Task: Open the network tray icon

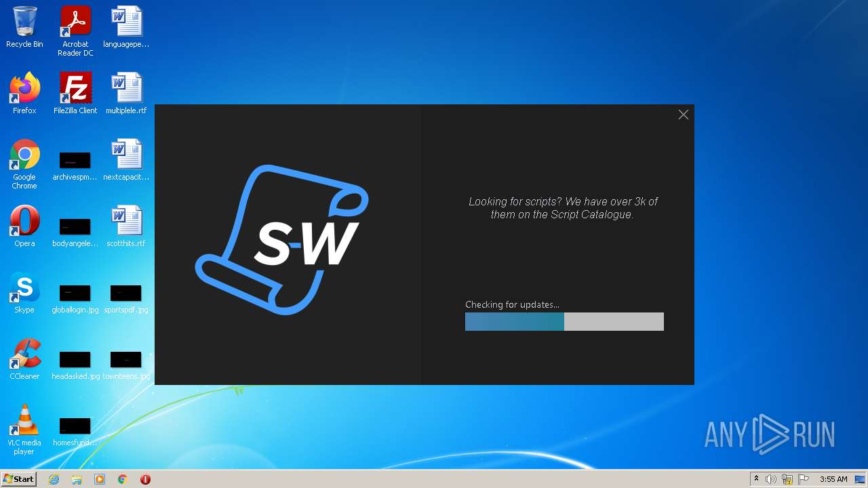Action: tap(787, 479)
